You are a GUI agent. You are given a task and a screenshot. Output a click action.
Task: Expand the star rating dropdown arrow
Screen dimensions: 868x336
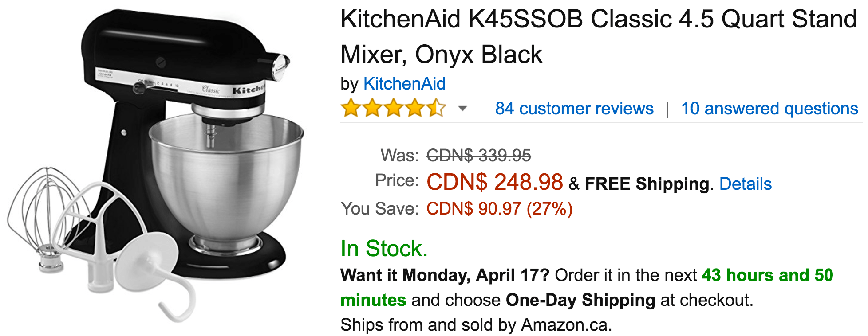pyautogui.click(x=462, y=109)
